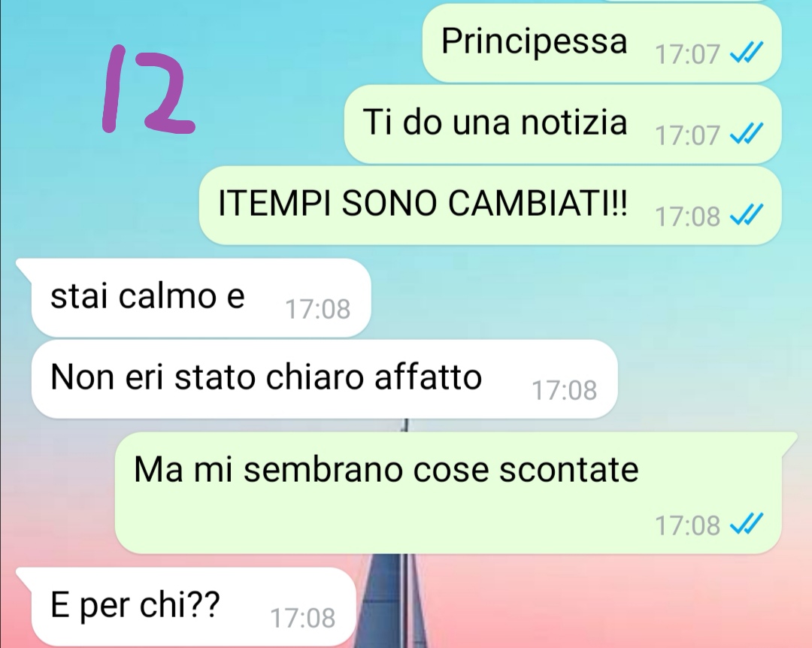Tap 17:08 timestamp on Ma mi sembrano message
This screenshot has height=648, width=812.
[687, 525]
